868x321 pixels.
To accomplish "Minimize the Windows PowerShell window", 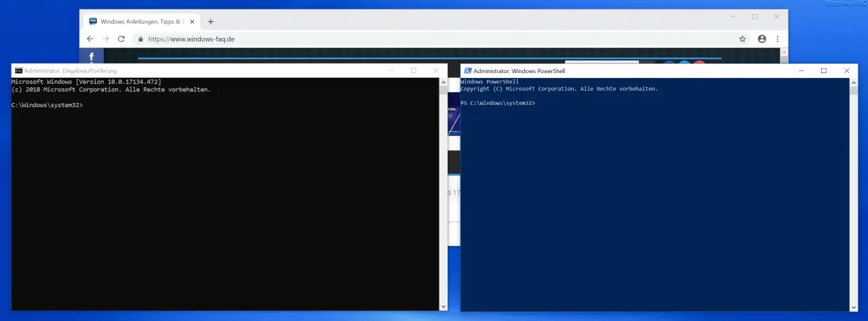I will 802,70.
